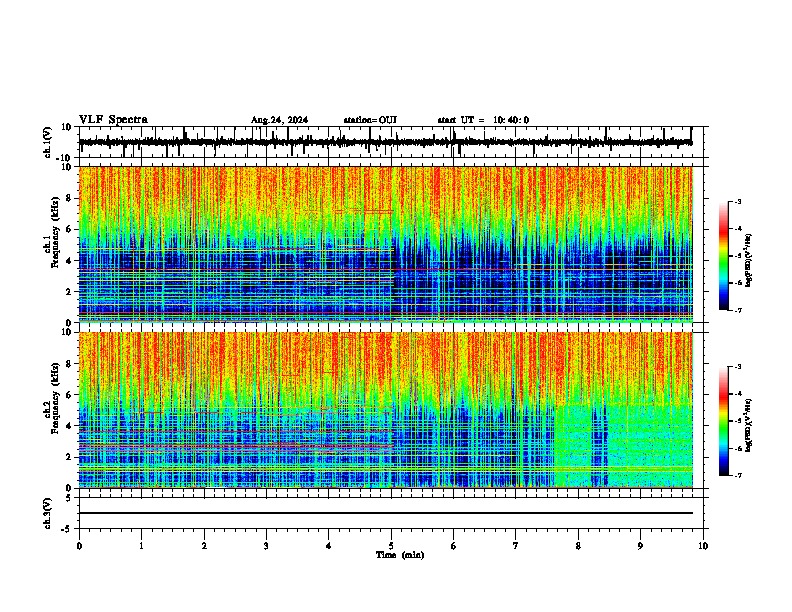792x612 pixels.
Task: Click the ch.2 spectrogram panel
Action: coord(386,410)
